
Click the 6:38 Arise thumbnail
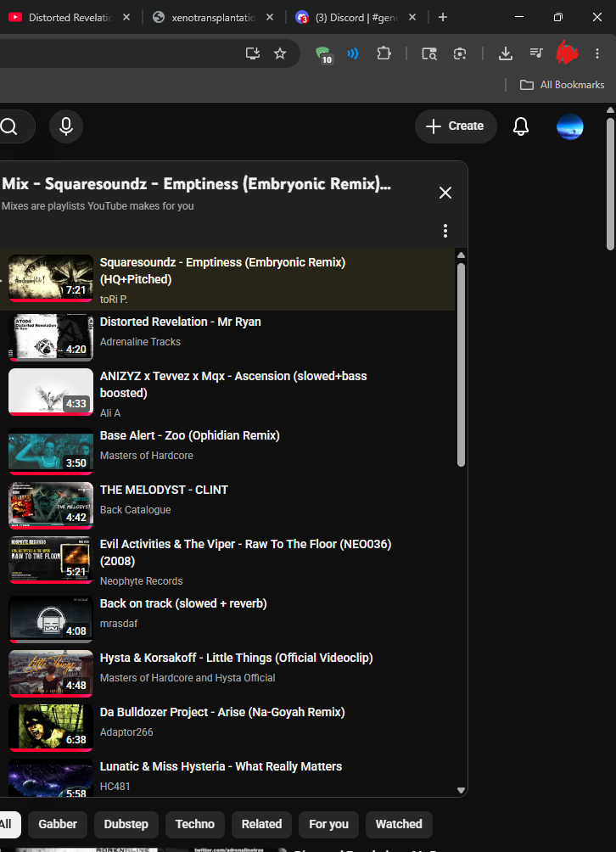pyautogui.click(x=51, y=727)
